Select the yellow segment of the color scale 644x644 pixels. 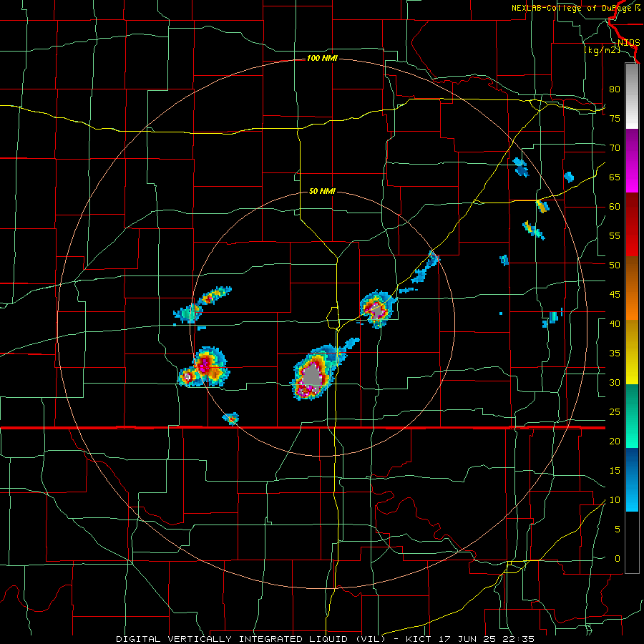coord(632,352)
